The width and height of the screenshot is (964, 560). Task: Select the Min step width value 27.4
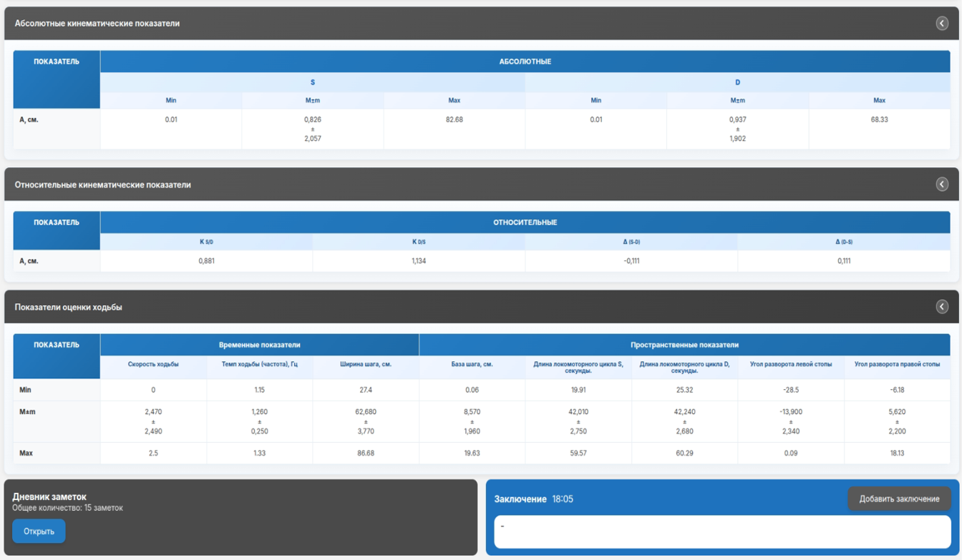tap(366, 390)
